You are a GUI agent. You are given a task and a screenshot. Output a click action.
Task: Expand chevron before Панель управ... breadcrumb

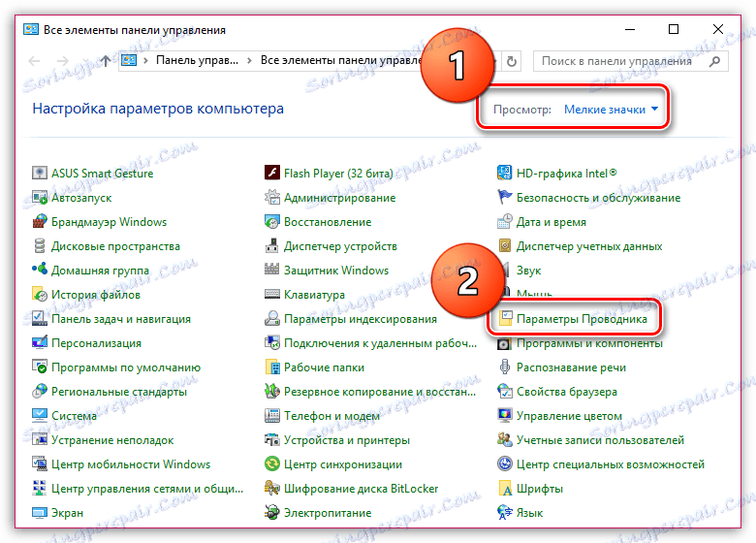(145, 61)
